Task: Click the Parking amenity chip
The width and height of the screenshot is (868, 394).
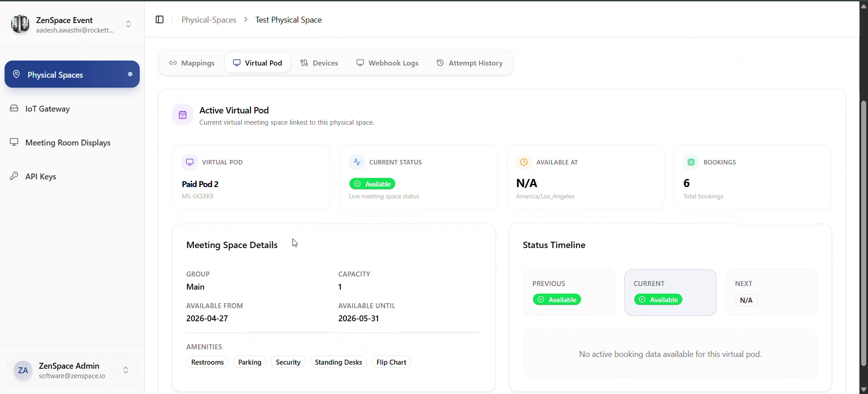Action: (x=250, y=362)
